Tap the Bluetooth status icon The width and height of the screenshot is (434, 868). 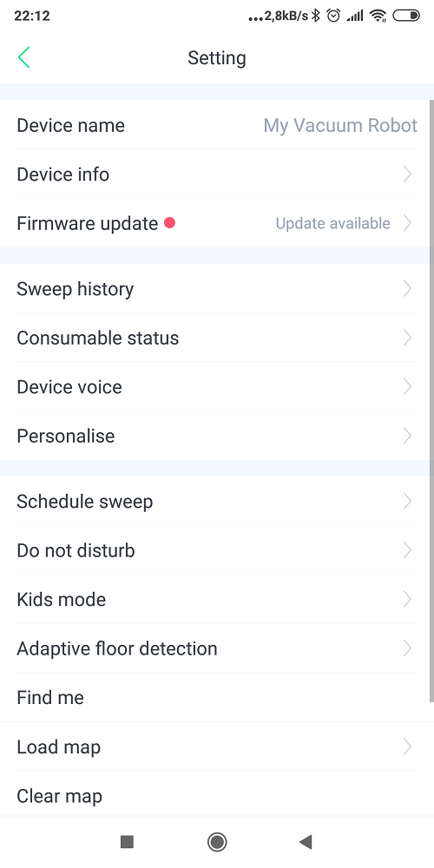tap(316, 16)
